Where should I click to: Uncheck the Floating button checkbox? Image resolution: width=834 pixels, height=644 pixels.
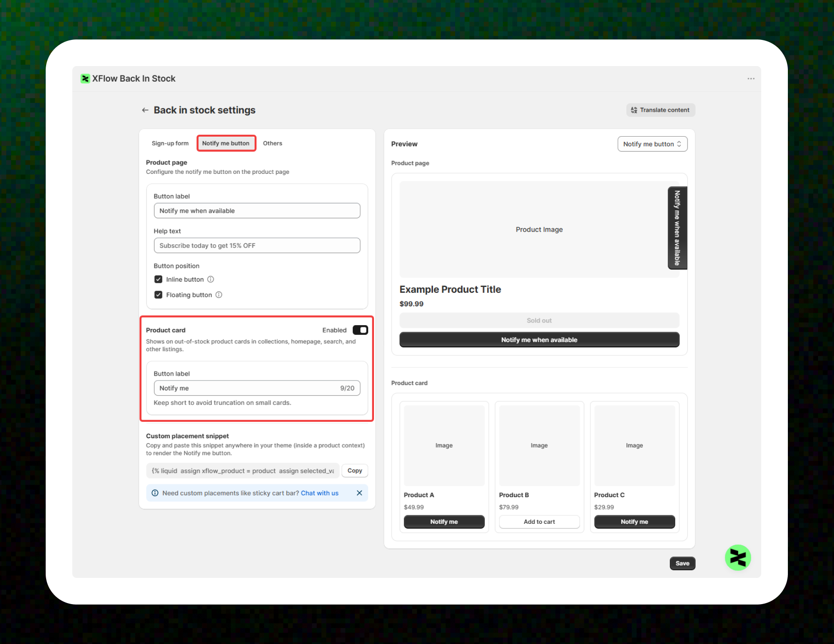coord(158,295)
